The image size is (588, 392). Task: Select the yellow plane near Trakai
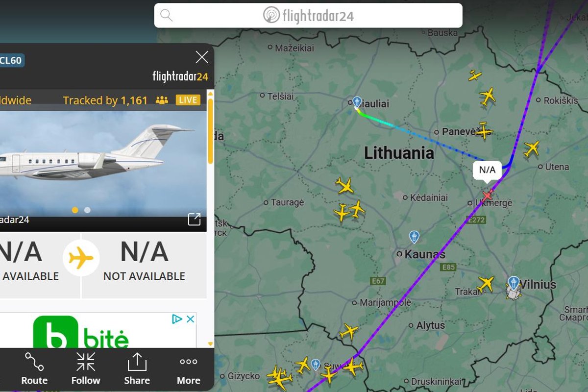coord(486,283)
